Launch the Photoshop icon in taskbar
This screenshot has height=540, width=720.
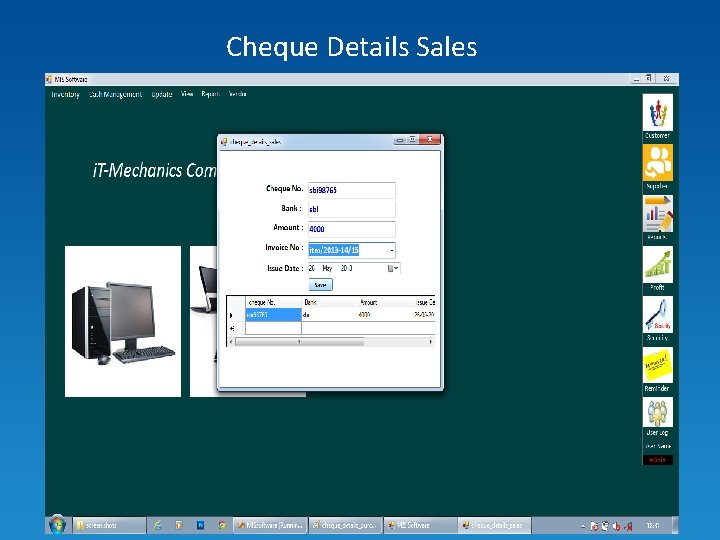(x=201, y=525)
